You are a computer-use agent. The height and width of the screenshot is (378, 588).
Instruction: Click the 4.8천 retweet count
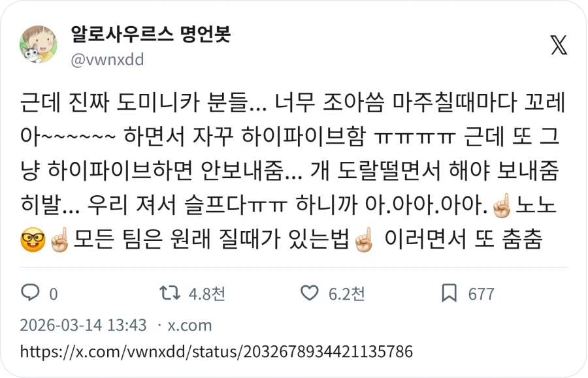click(x=206, y=294)
